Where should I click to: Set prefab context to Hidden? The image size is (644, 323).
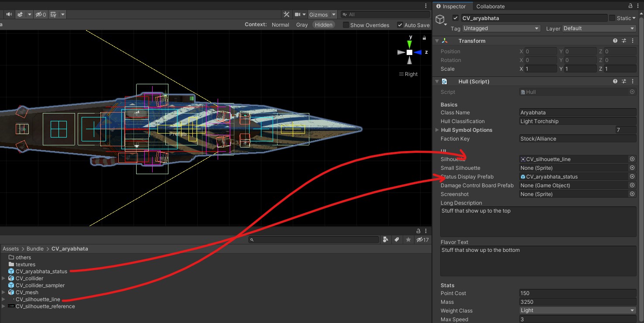324,25
